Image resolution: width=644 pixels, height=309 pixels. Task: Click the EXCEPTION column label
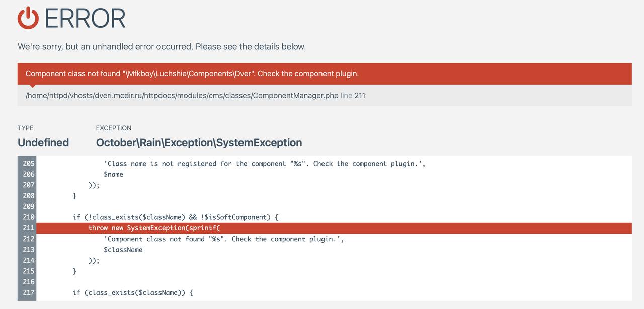(x=114, y=128)
